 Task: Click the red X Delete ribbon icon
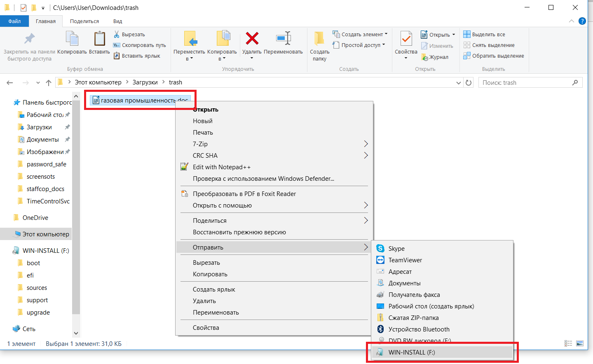click(252, 39)
